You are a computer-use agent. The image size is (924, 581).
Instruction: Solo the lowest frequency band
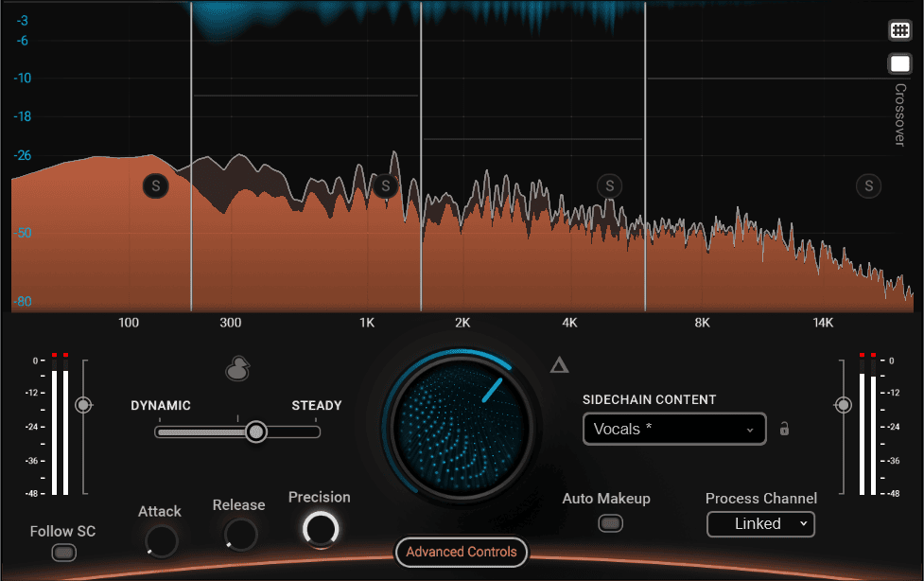(155, 185)
